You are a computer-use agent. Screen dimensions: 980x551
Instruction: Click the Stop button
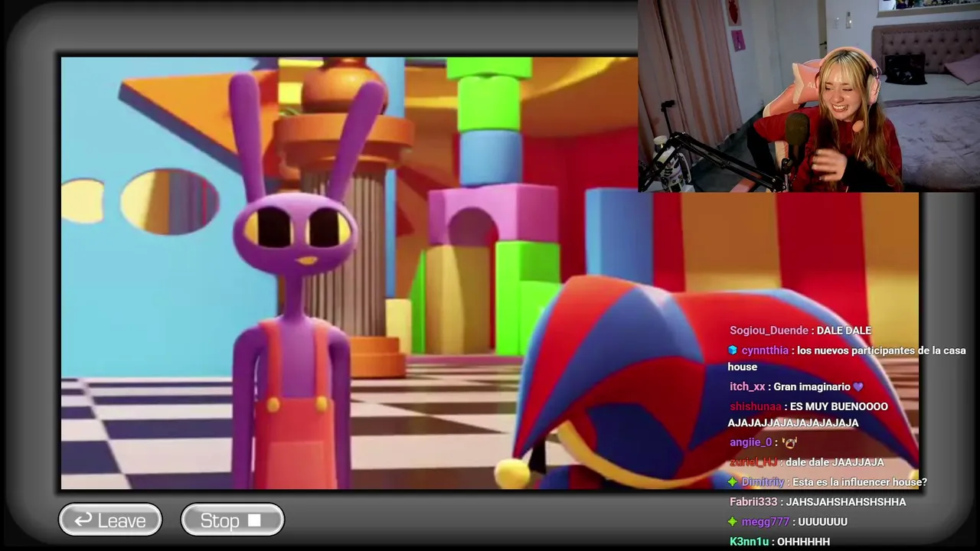click(232, 520)
